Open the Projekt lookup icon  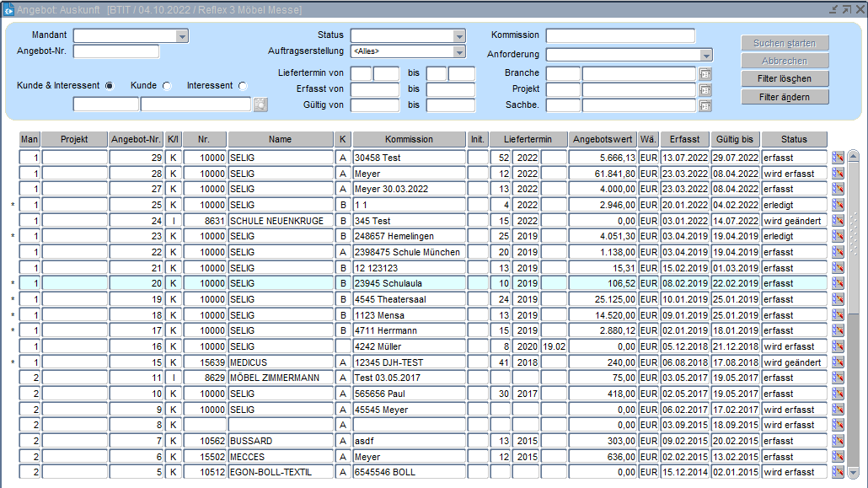705,89
